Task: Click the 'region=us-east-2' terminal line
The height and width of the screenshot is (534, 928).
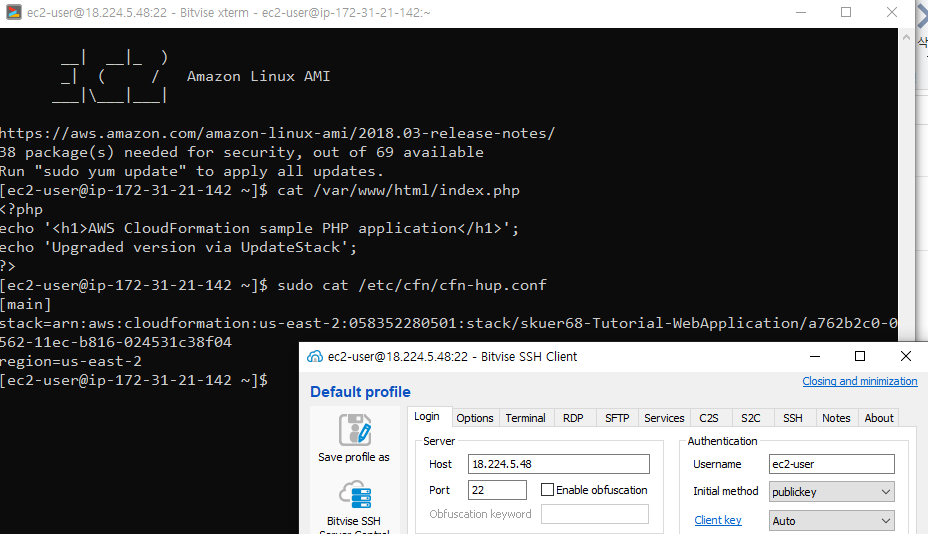Action: click(70, 361)
